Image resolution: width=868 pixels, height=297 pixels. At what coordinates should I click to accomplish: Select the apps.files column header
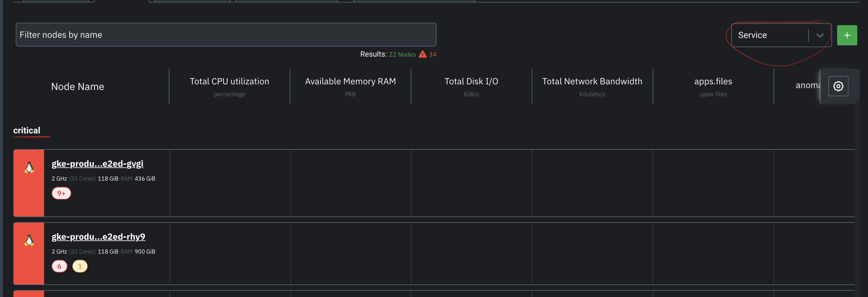[x=713, y=81]
